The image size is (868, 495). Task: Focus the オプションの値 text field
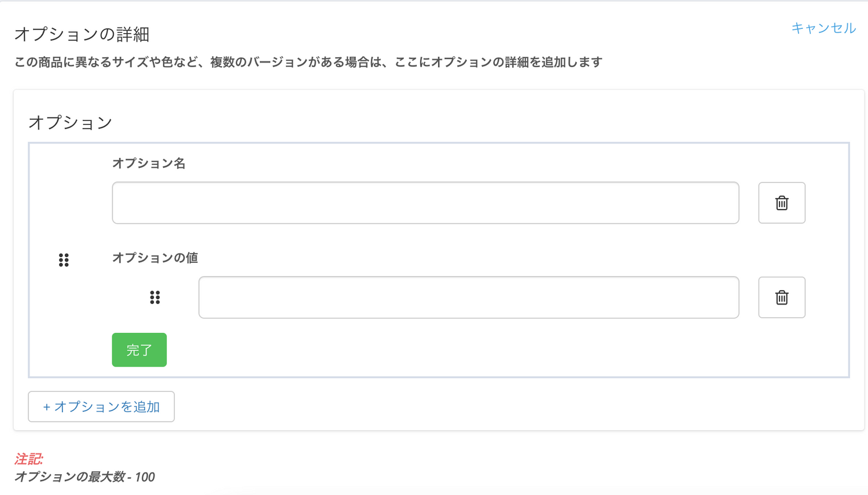(469, 297)
